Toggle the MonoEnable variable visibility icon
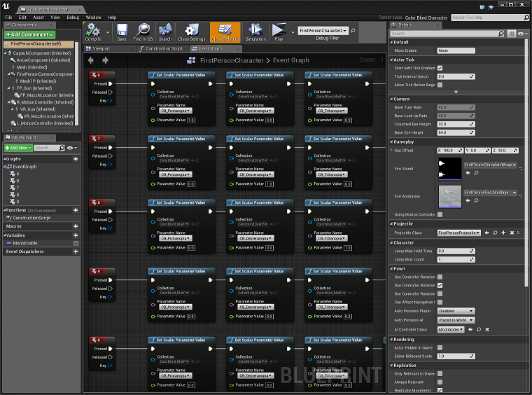This screenshot has height=395, width=532. tap(76, 243)
